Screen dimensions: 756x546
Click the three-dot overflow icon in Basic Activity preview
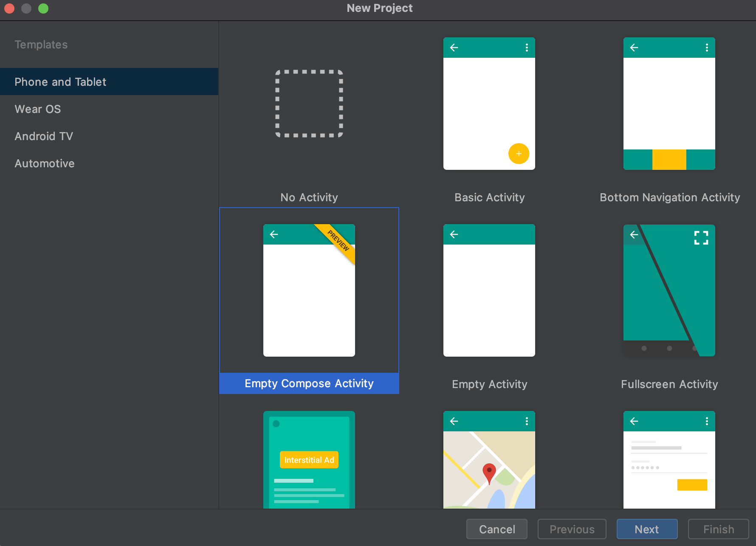point(527,48)
